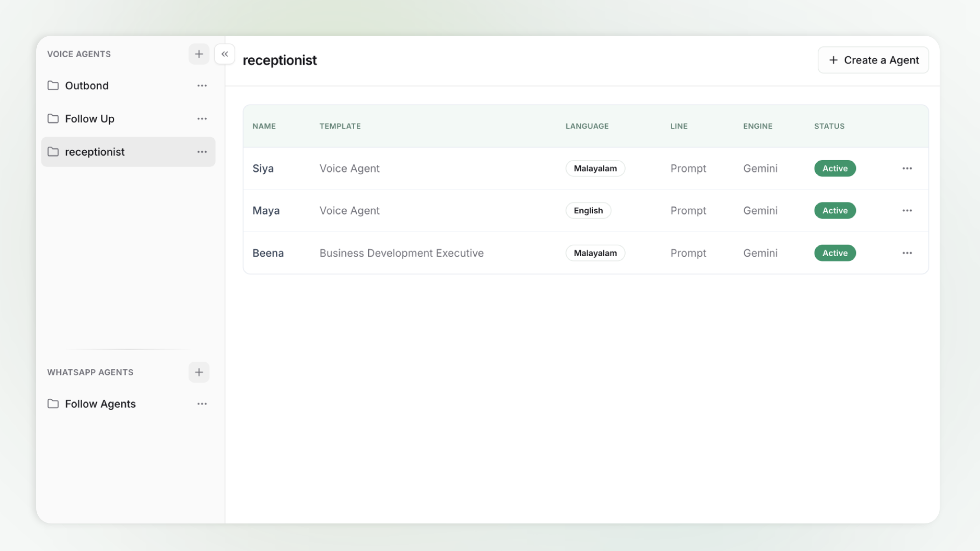Click the STATUS column header
The height and width of the screenshot is (551, 980).
tap(829, 126)
